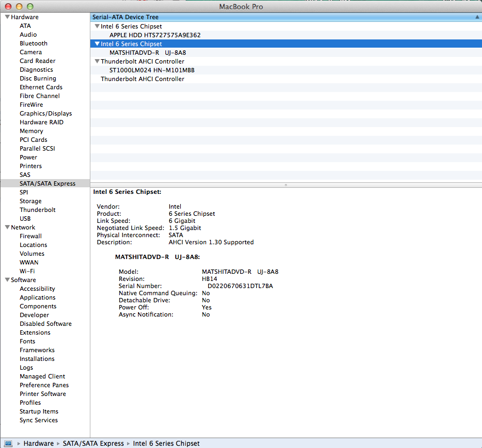Select Accessibility under Software

point(37,289)
